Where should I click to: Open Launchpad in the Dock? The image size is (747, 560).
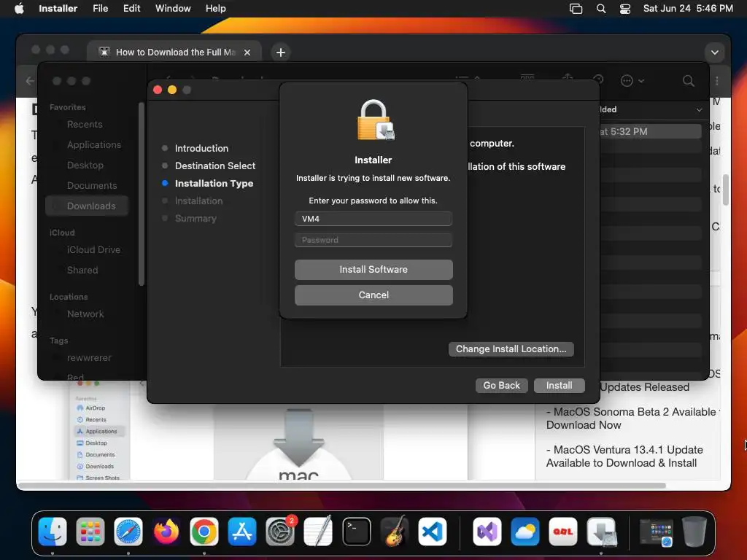click(90, 531)
